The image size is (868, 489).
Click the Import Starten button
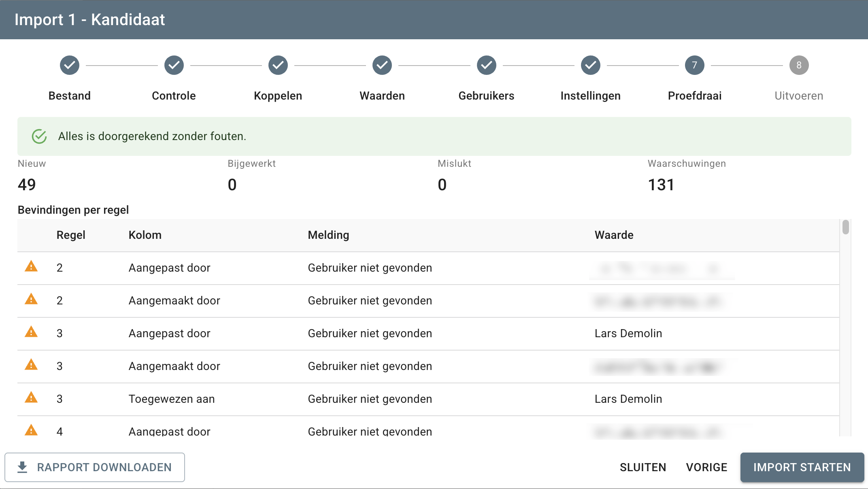pos(802,467)
